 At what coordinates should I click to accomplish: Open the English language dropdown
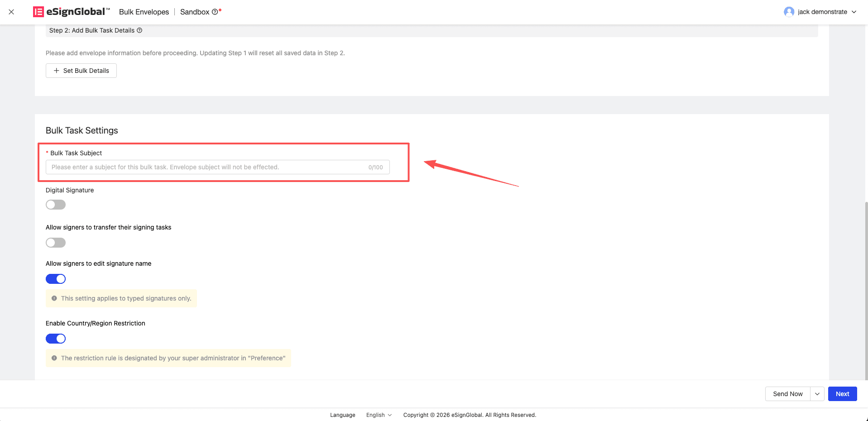click(x=379, y=415)
